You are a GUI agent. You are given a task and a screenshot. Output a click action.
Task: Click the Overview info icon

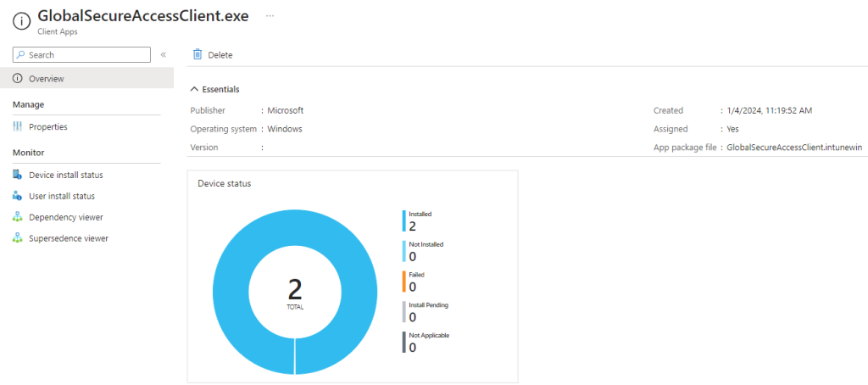tap(17, 79)
